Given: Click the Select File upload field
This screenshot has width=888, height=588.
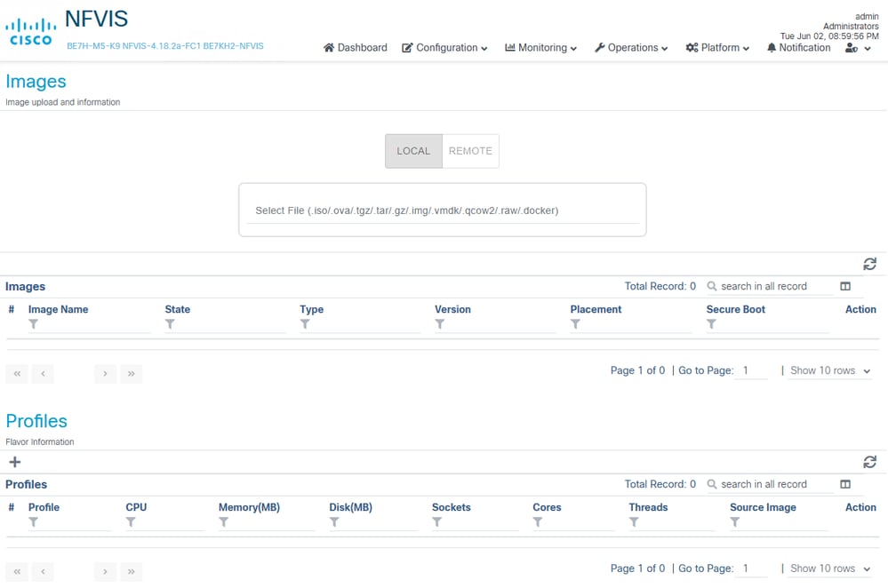Looking at the screenshot, I should pos(443,211).
